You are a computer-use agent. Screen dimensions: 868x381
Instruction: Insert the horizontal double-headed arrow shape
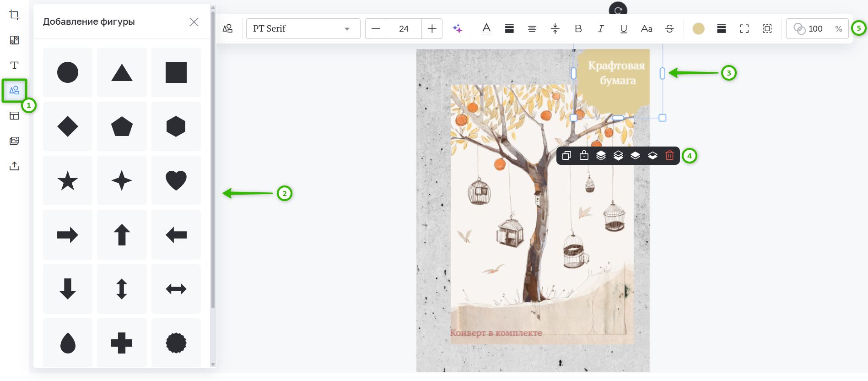[x=176, y=289]
